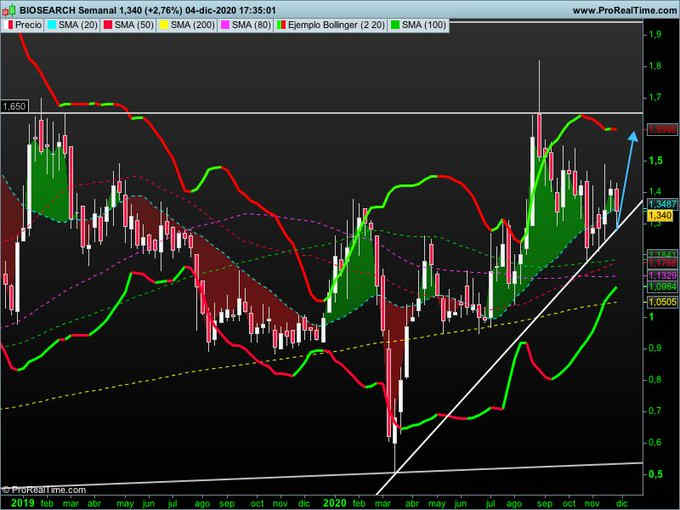Screen dimensions: 680x510
Task: Open the Ejemplo Bollinger (2 20) indicator label
Action: point(336,25)
